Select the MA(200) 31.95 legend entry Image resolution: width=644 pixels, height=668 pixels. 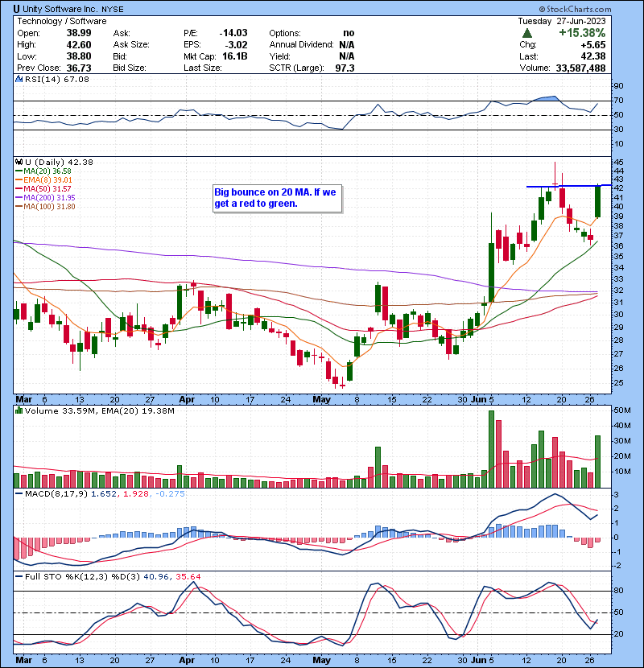(x=46, y=198)
